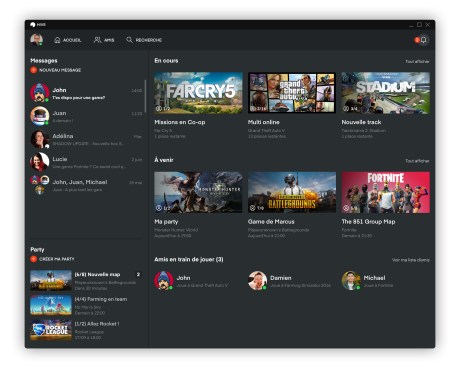Click the friends icon beside Amis
The width and height of the screenshot is (460, 368).
[97, 40]
